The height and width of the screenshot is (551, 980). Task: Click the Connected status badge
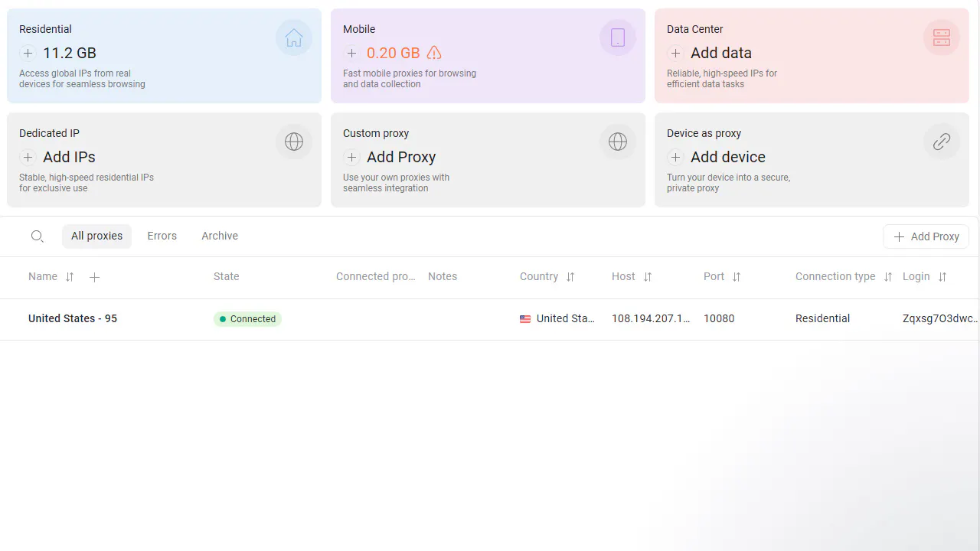point(247,319)
